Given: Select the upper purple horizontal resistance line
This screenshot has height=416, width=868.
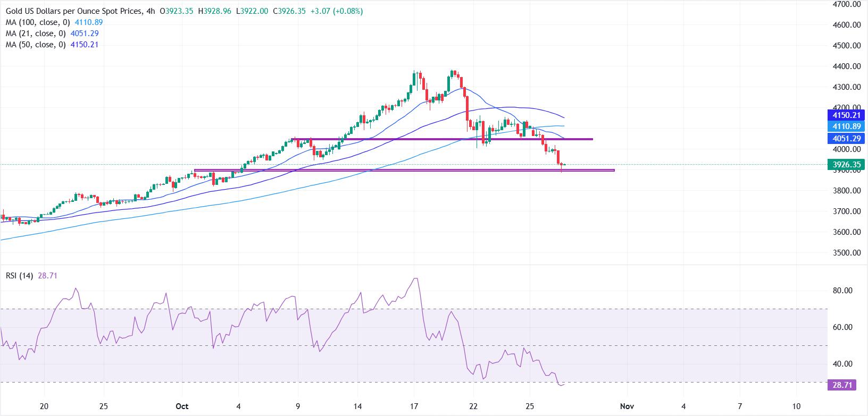Looking at the screenshot, I should (x=441, y=139).
